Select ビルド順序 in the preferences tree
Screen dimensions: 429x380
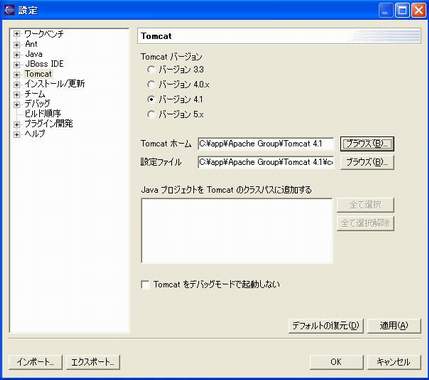42,114
